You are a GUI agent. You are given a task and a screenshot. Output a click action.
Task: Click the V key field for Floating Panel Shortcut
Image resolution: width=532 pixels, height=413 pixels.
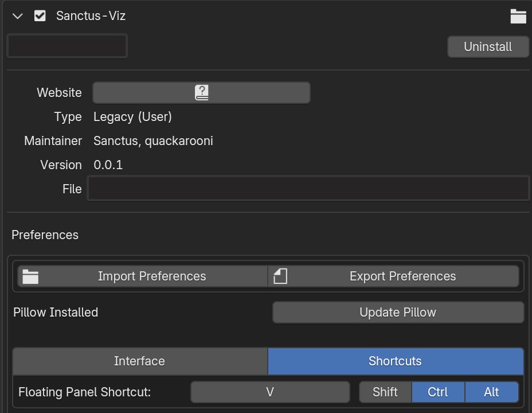(269, 392)
